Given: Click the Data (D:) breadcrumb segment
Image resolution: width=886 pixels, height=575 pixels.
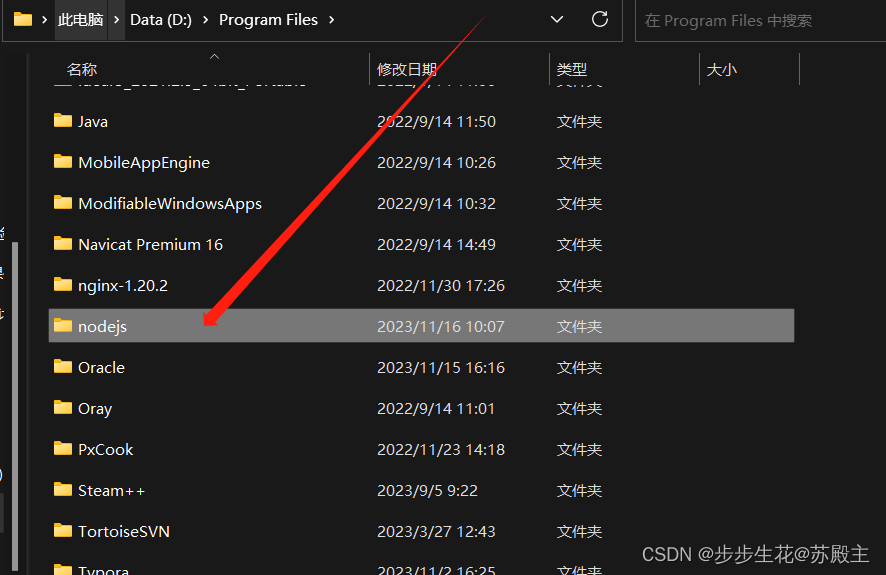Looking at the screenshot, I should (161, 20).
